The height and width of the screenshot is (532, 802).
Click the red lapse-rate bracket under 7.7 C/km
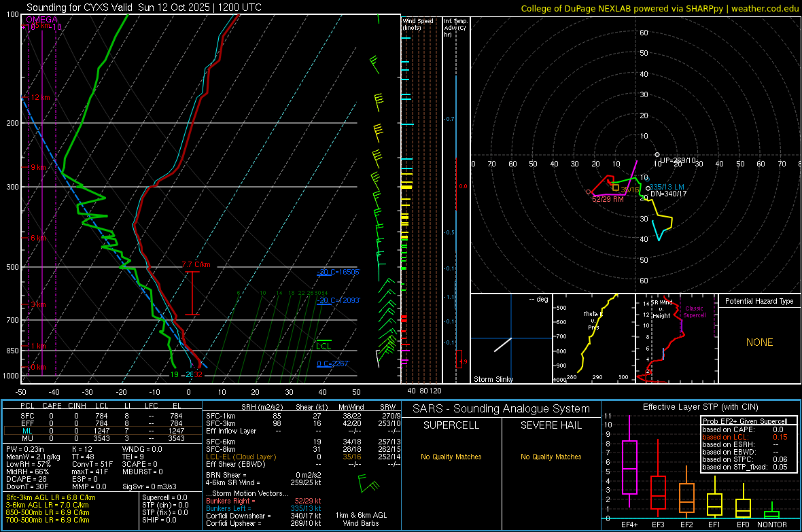tap(192, 293)
